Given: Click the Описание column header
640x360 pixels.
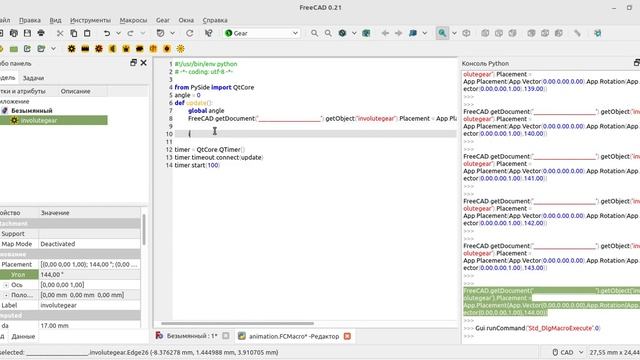Looking at the screenshot, I should coord(76,91).
